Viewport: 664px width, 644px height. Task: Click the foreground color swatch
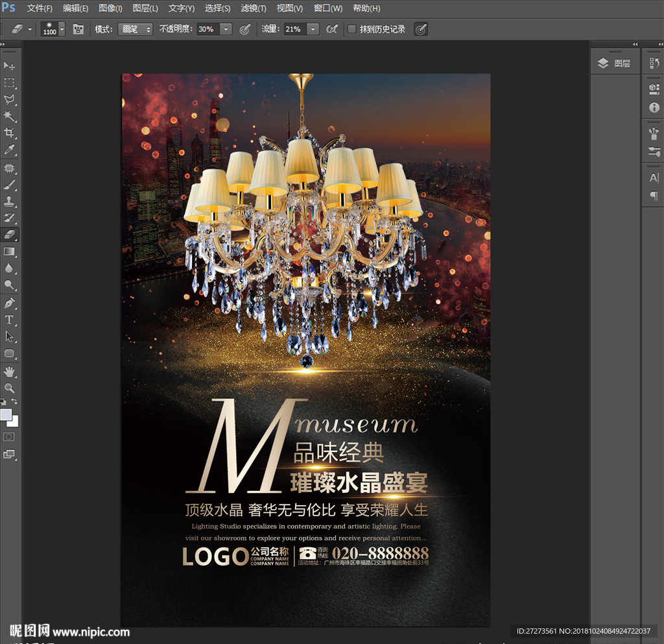6,414
